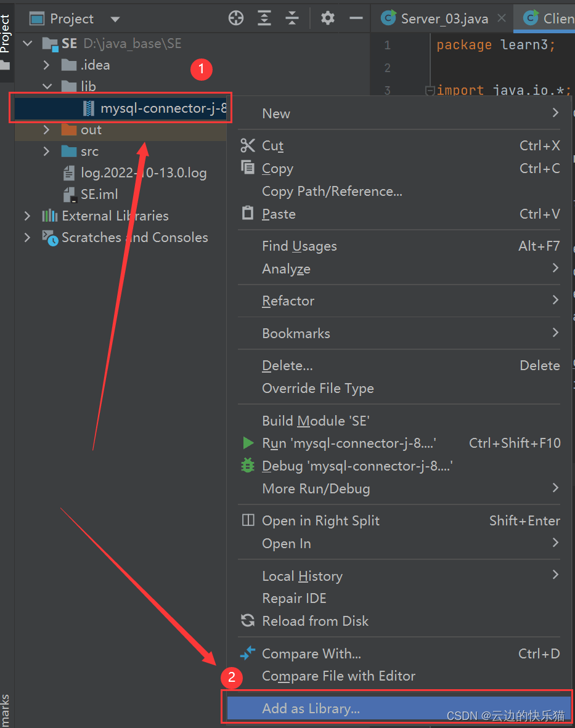Screen dimensions: 575x728
Task: Collapse the lib folder
Action: coord(47,87)
